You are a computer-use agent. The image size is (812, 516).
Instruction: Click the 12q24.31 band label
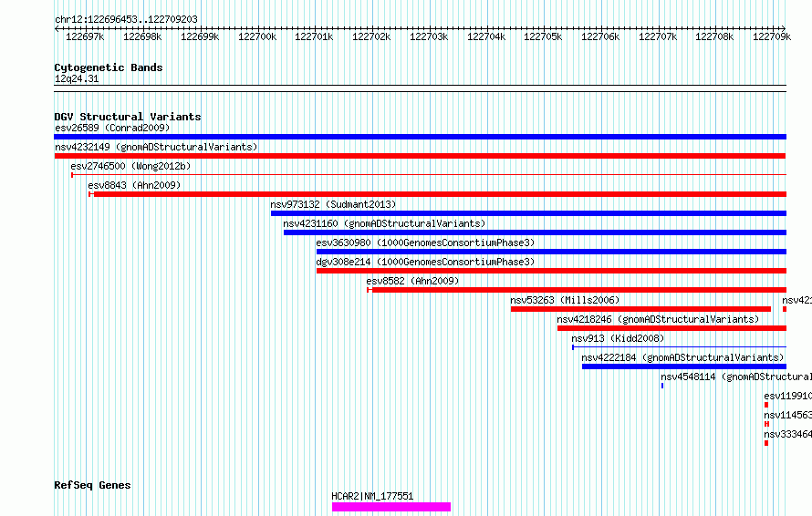[77, 78]
